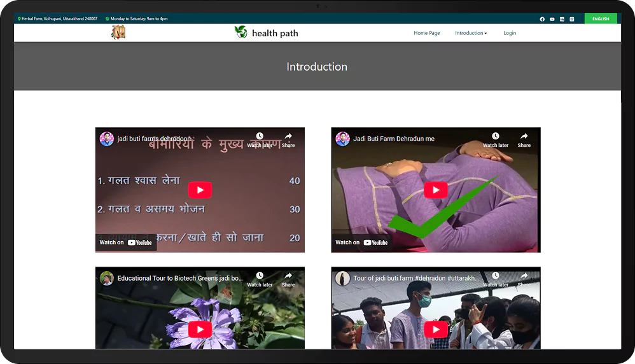
Task: Click Share on jadi buti farms dehradoon video
Action: coord(288,140)
